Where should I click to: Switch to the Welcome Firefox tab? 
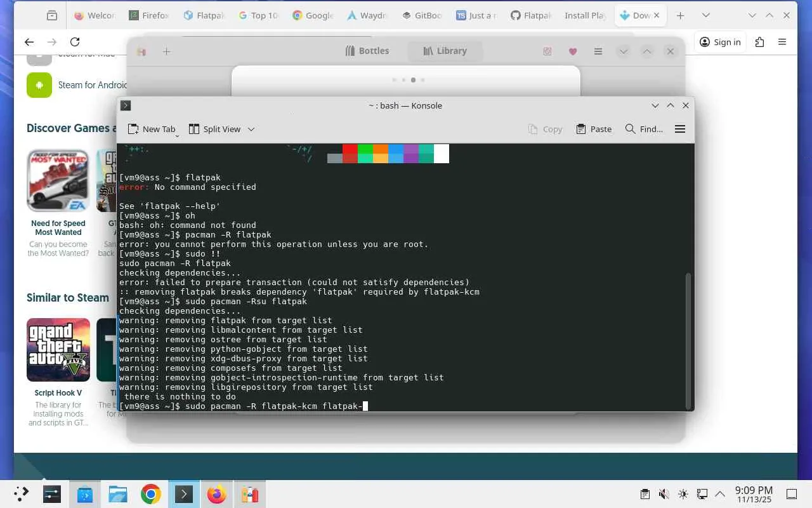[95, 16]
